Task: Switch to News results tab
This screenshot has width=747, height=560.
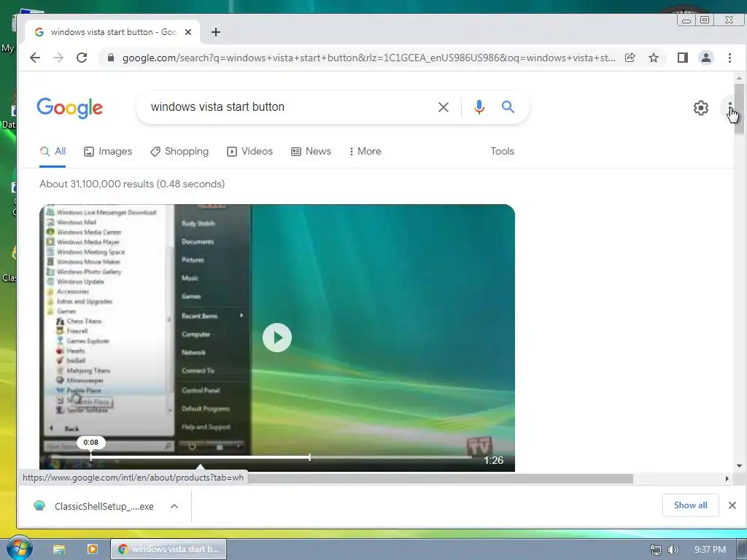Action: [x=311, y=152]
